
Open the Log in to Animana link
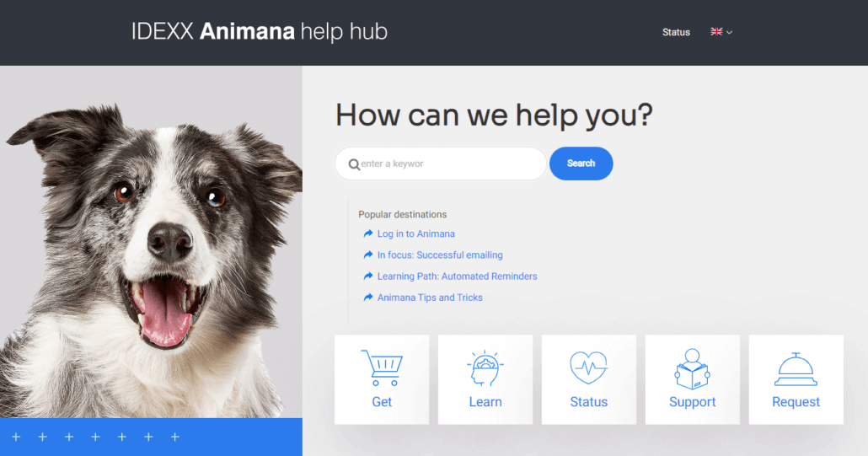415,233
